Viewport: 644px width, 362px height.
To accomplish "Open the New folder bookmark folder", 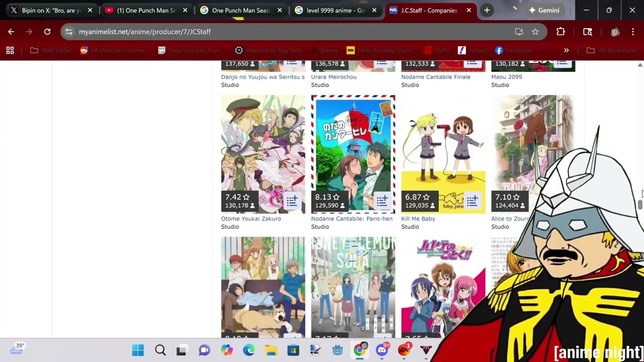I will coord(51,50).
